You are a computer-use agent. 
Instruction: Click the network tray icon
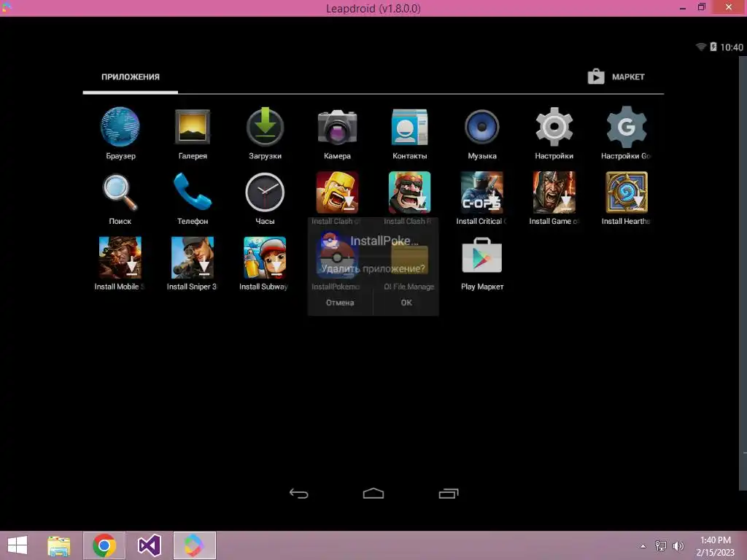pos(661,545)
